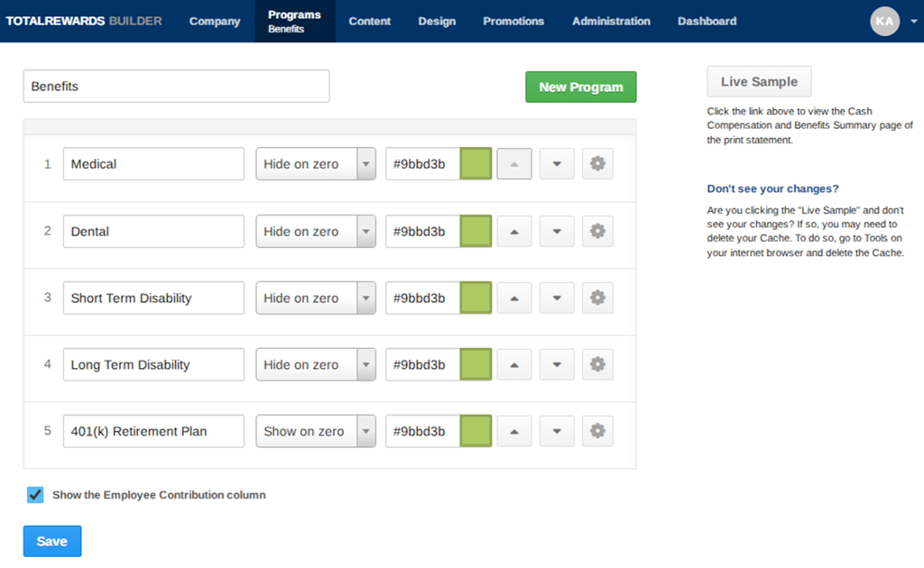Move Medical program down in list
Screen dimensions: 924x568
[x=556, y=163]
